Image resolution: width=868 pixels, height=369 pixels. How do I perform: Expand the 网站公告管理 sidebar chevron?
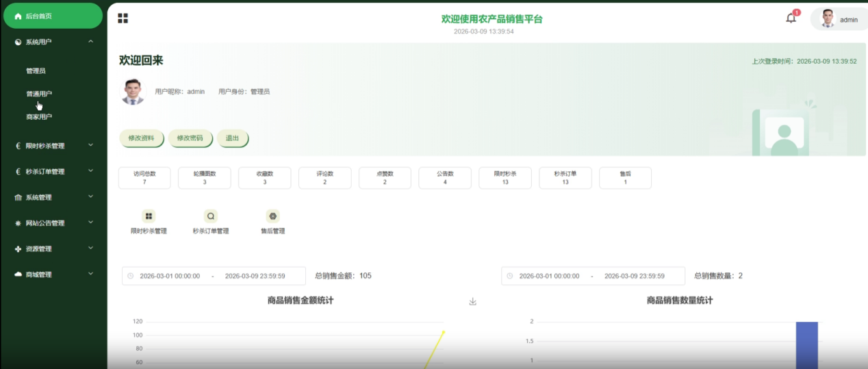pos(90,222)
